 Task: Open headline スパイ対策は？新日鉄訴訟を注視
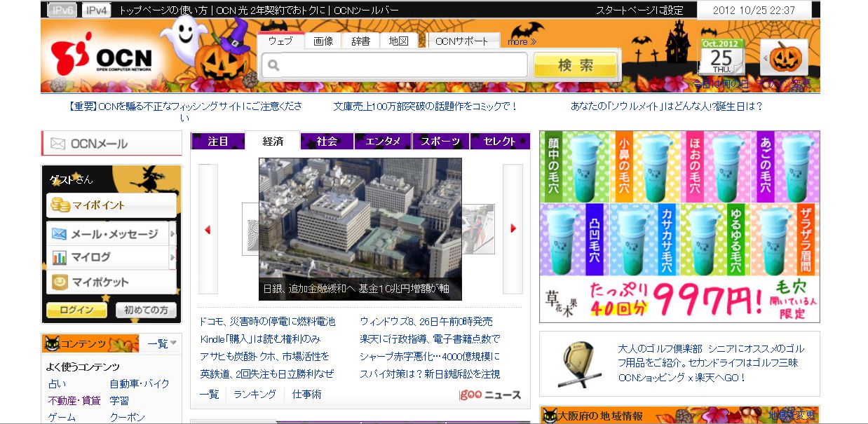430,374
